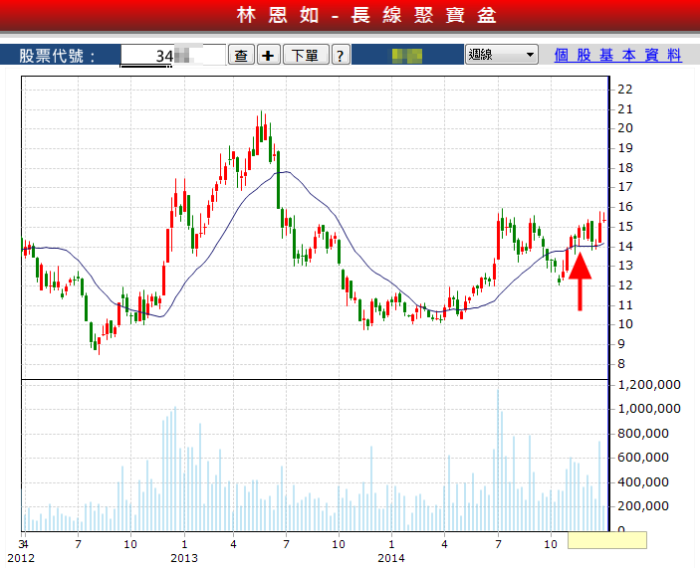Click the 股票代號 label
Viewport: 700px width, 568px height.
coord(57,56)
